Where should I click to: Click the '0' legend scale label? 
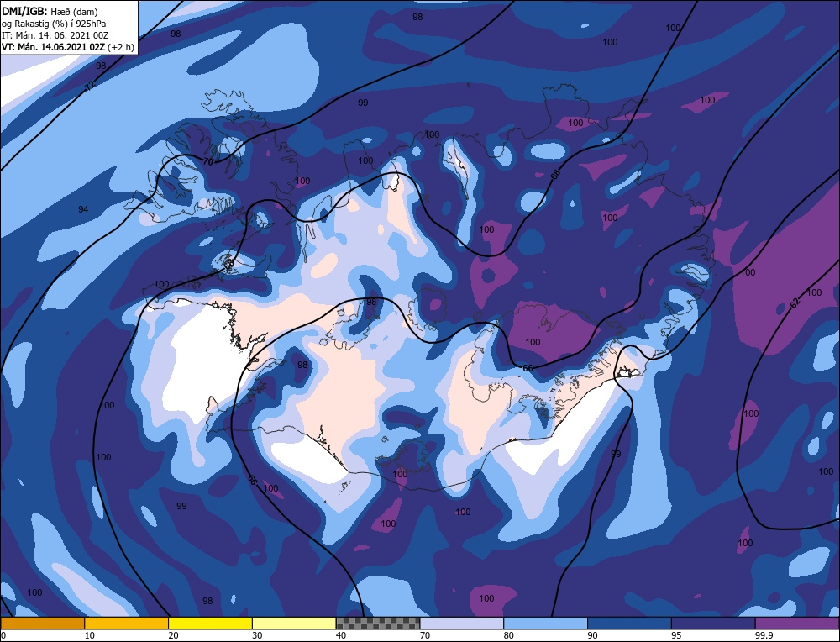(3, 635)
